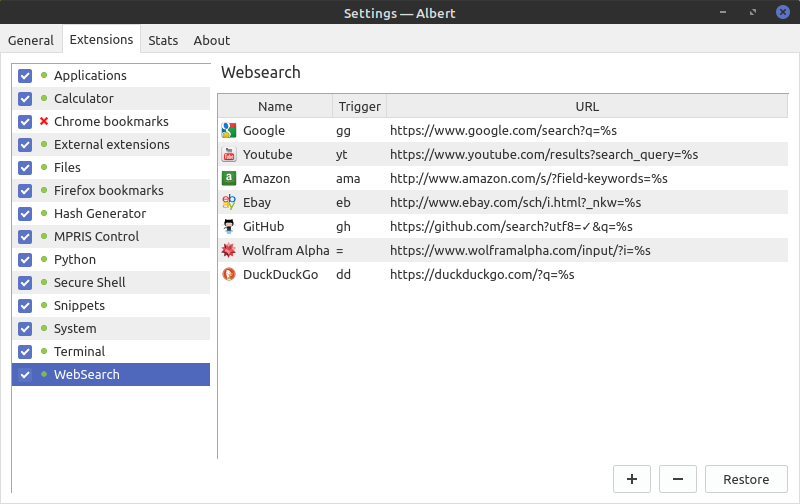
Task: Toggle the Firefox bookmarks checkbox
Action: (25, 191)
